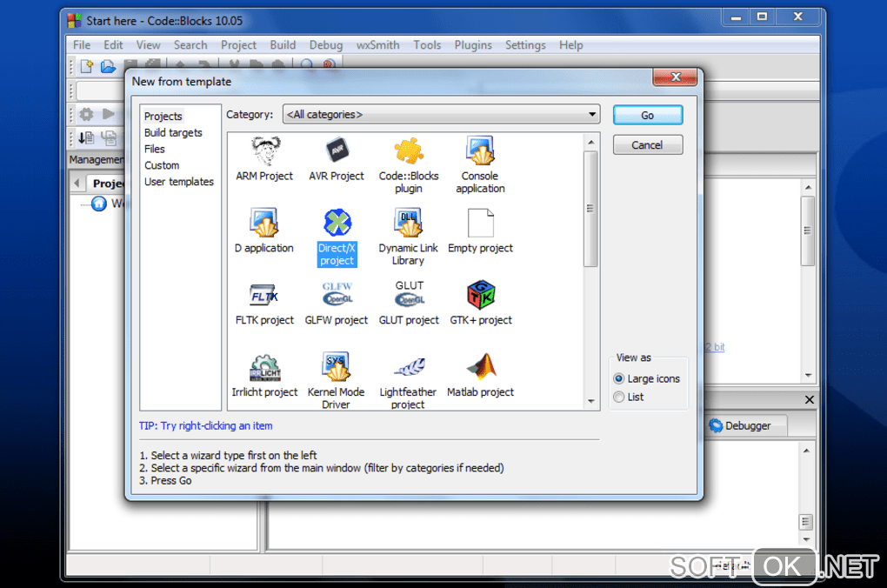Pick the GTK+ project template
The height and width of the screenshot is (588, 887).
click(480, 304)
